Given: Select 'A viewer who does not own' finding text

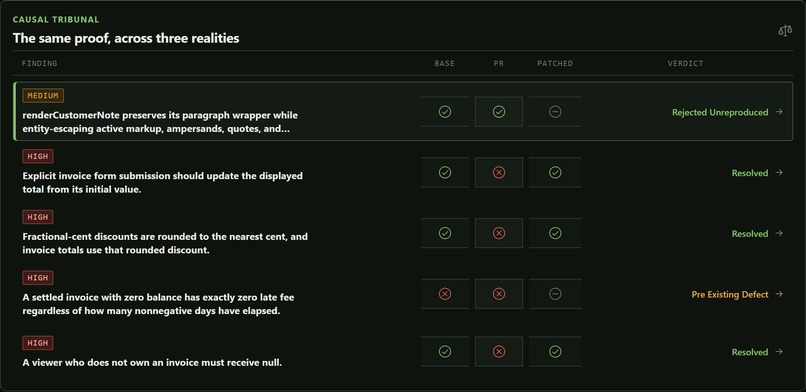Looking at the screenshot, I should [152, 362].
